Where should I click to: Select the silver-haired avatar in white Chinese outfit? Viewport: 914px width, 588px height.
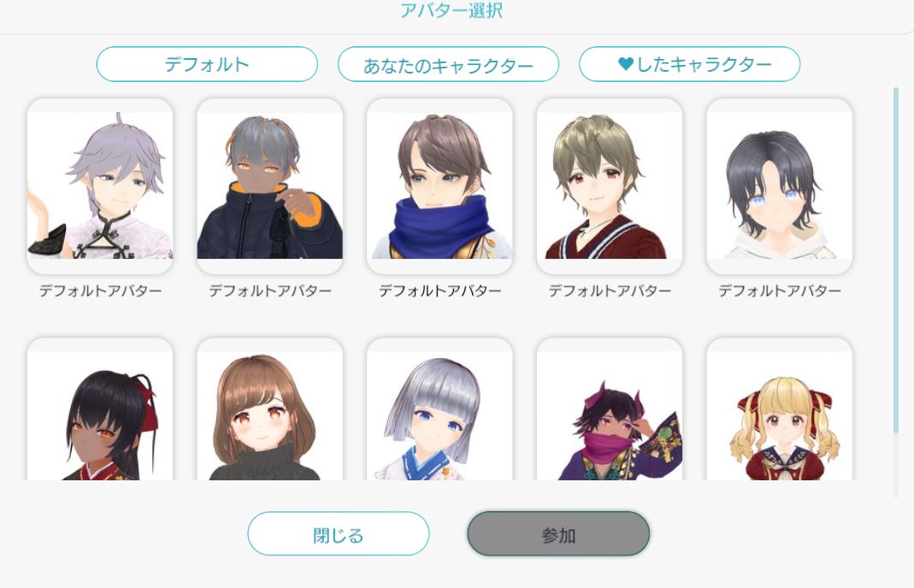click(x=100, y=186)
